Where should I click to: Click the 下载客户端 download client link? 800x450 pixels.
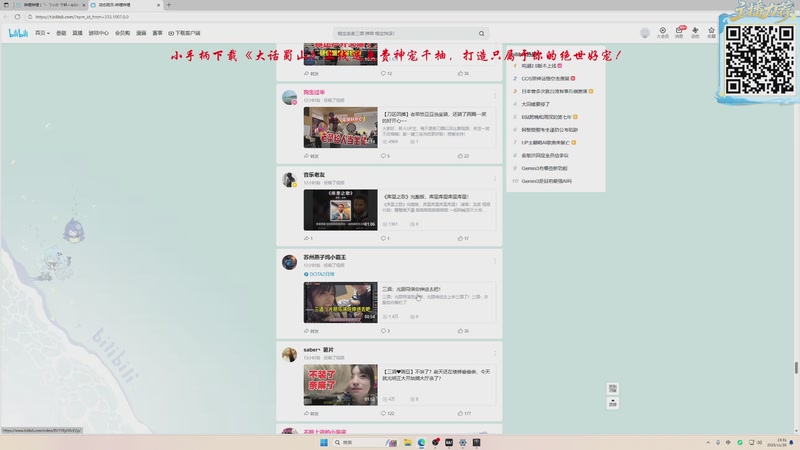point(184,33)
